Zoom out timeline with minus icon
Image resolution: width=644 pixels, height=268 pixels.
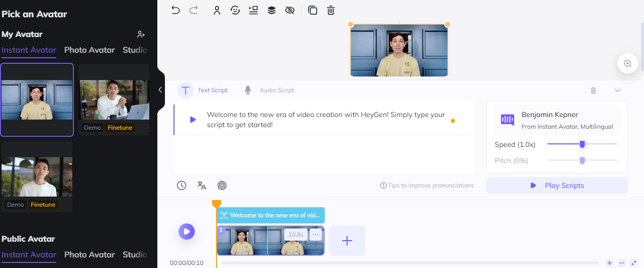pyautogui.click(x=622, y=263)
